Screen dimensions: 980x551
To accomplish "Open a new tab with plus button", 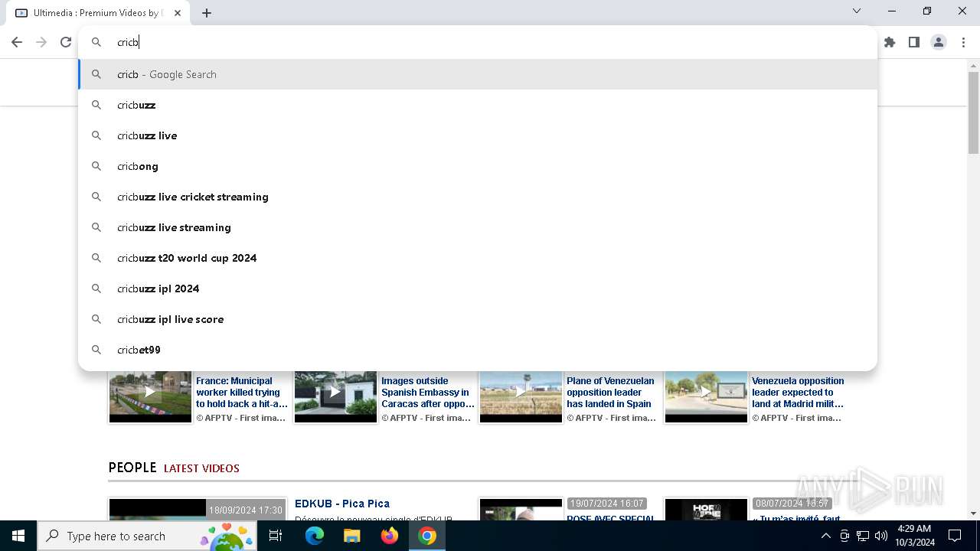I will 207,13.
